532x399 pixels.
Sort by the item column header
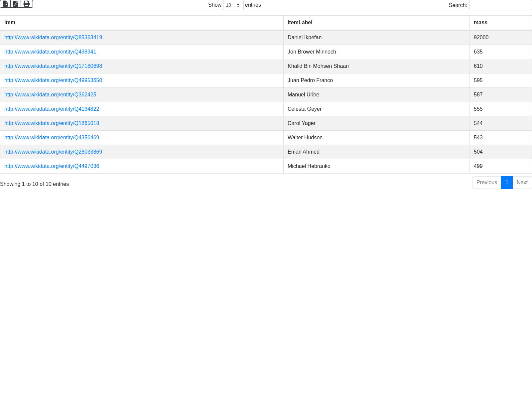[x=10, y=23]
